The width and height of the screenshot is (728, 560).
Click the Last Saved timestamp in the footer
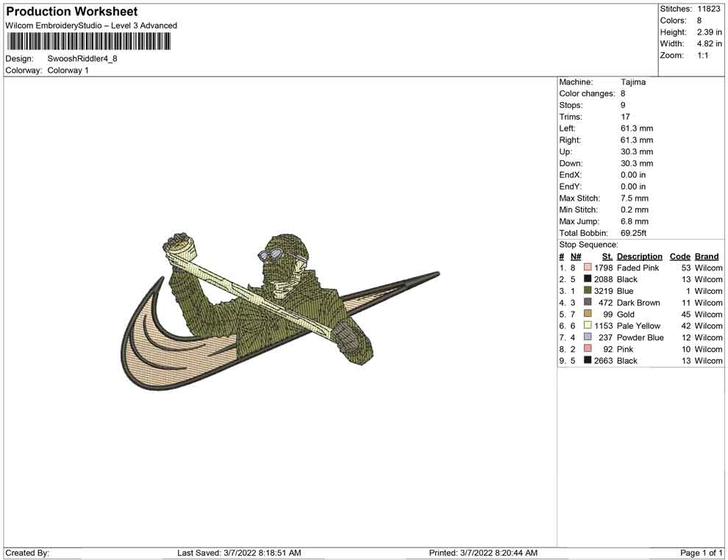(x=239, y=553)
